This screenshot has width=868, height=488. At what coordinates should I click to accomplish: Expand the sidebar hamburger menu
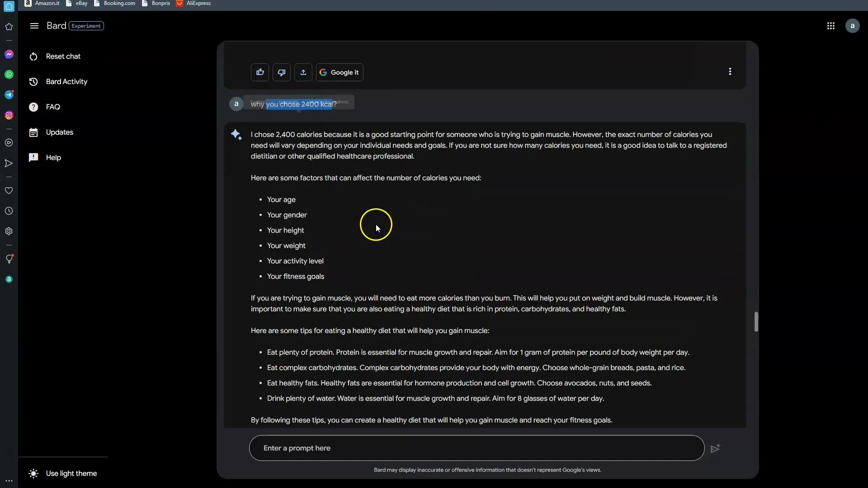click(x=34, y=26)
